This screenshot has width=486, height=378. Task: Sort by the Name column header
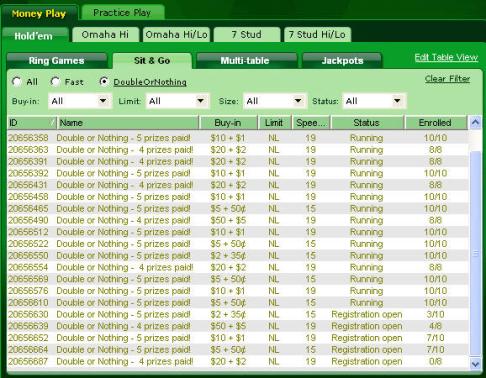click(x=128, y=123)
